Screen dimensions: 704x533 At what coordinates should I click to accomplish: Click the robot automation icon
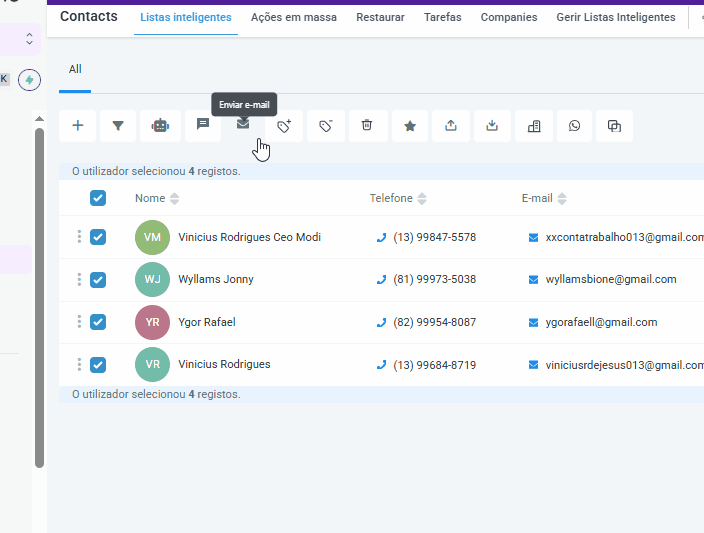pos(160,126)
